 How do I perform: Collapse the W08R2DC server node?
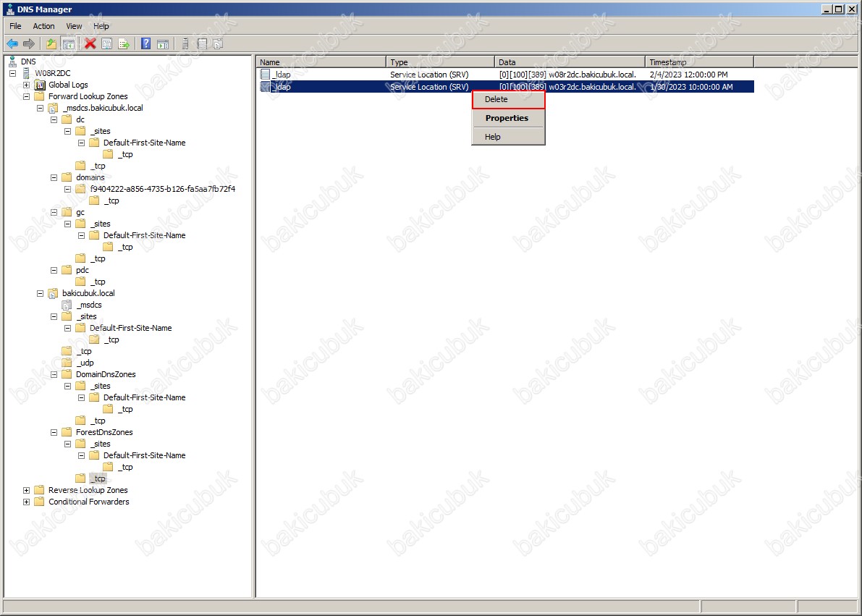click(12, 73)
